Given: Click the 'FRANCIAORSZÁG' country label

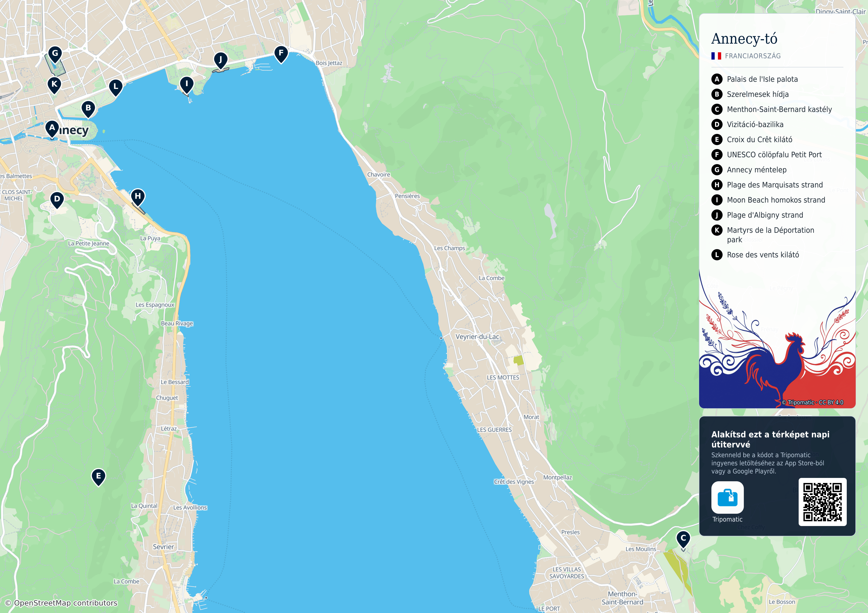Looking at the screenshot, I should (x=753, y=56).
